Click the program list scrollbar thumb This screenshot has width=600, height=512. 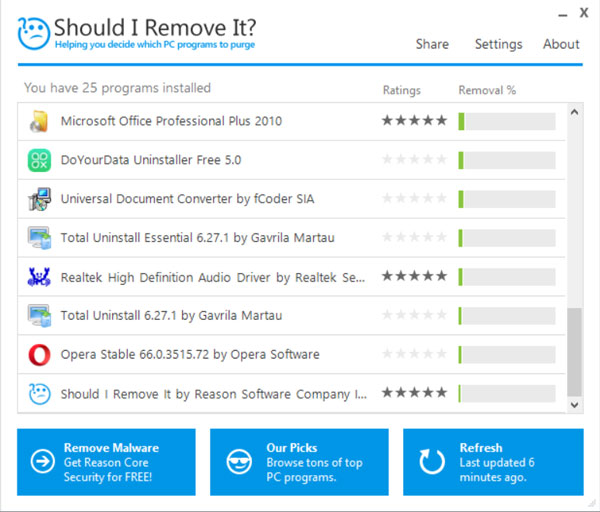[x=574, y=352]
